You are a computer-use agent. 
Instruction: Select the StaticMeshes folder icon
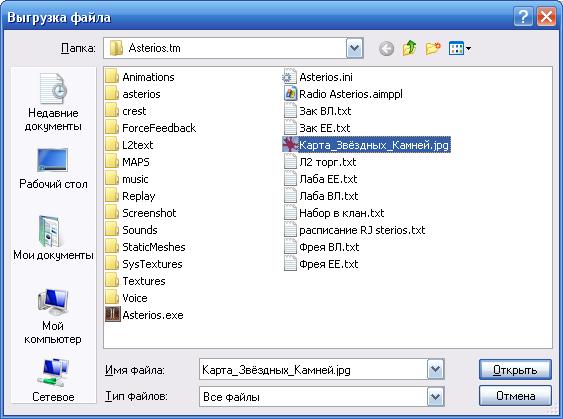coord(112,247)
